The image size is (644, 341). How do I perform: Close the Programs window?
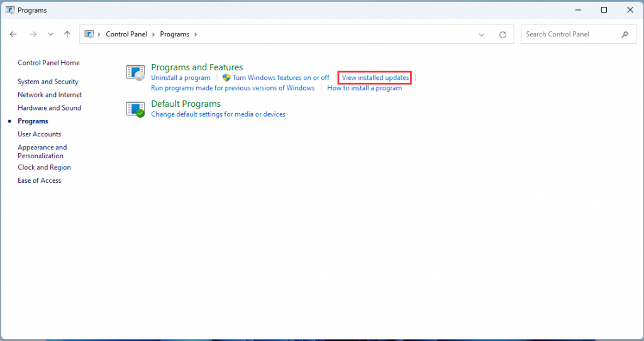click(x=630, y=10)
